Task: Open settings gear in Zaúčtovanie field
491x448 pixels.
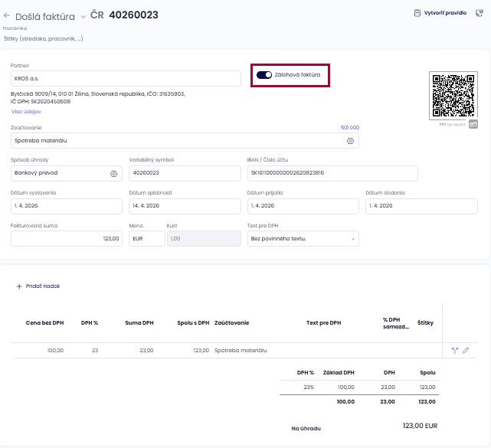Action: 350,141
